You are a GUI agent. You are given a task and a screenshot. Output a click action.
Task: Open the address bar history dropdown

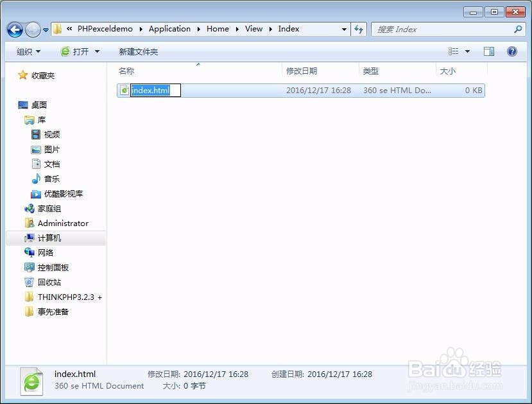[344, 29]
